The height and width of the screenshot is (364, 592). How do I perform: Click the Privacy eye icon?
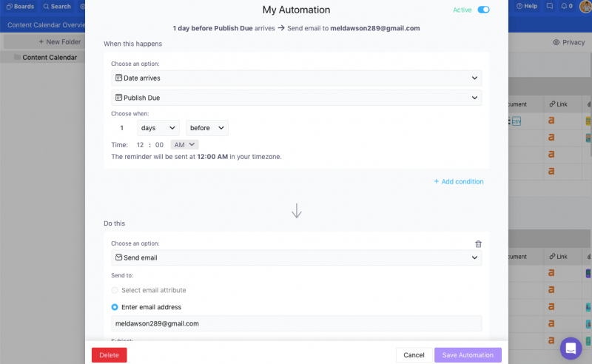(557, 42)
